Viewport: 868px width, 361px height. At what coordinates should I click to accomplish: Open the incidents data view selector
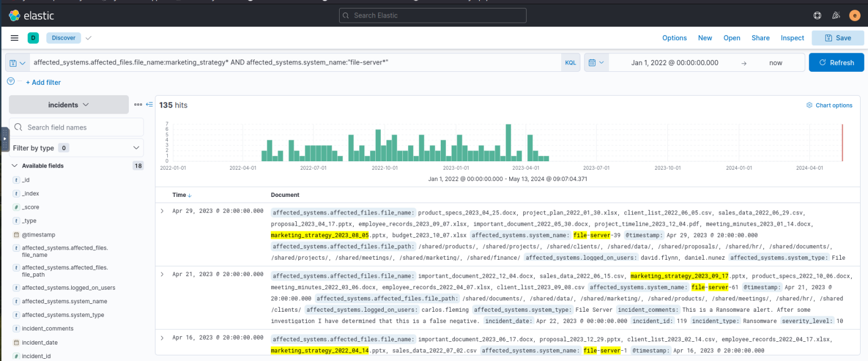pos(68,105)
